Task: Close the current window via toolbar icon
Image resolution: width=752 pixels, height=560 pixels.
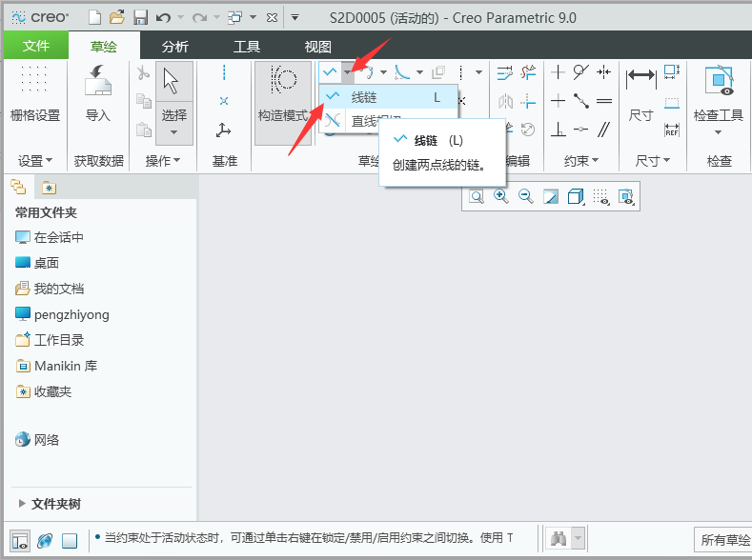Action: click(x=272, y=18)
